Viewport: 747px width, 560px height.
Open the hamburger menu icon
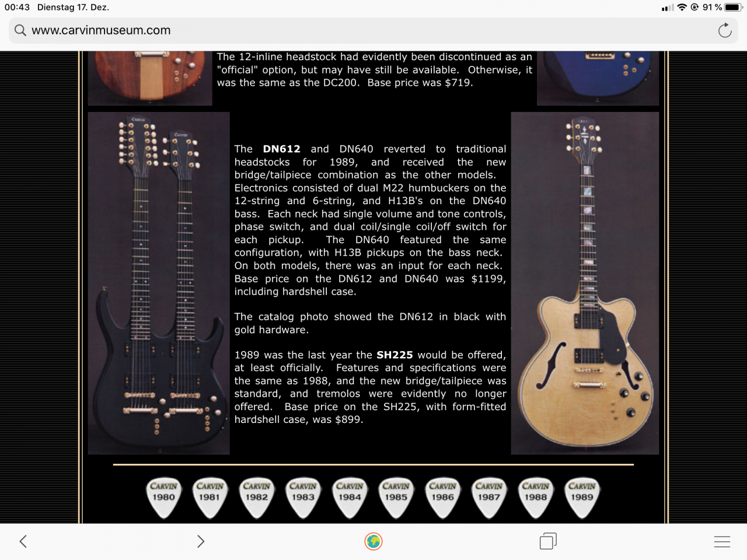(722, 541)
